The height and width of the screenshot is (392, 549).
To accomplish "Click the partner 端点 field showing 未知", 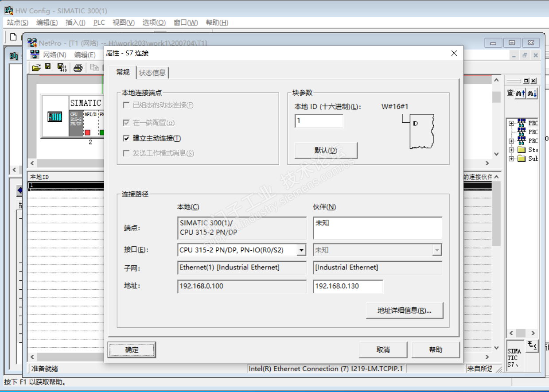I will 378,228.
